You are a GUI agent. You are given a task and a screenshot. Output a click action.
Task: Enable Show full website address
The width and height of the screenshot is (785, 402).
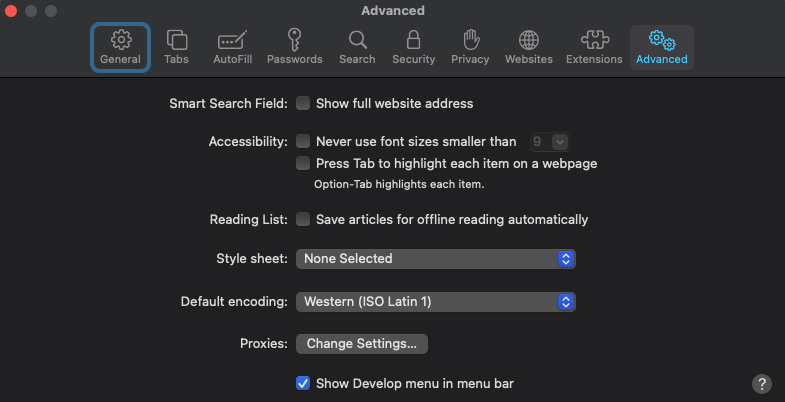click(x=303, y=104)
